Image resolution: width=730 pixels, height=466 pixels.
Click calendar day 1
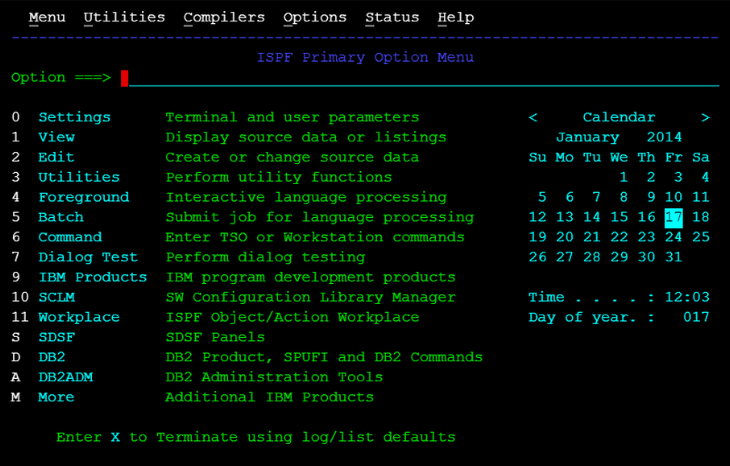click(x=624, y=177)
